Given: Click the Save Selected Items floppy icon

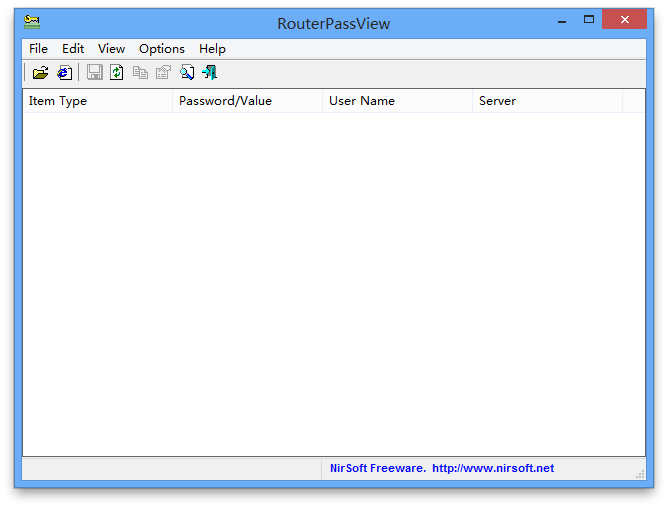Looking at the screenshot, I should (94, 72).
